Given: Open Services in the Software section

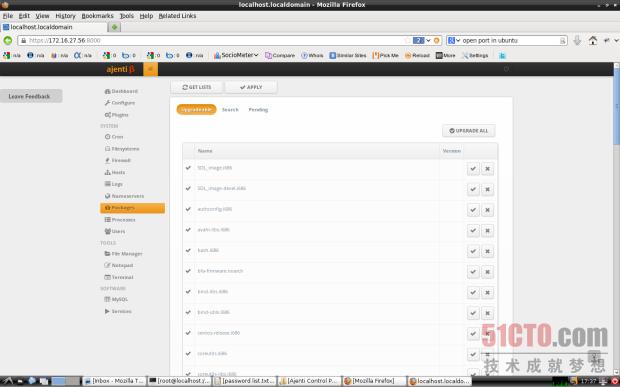Looking at the screenshot, I should click(x=118, y=311).
